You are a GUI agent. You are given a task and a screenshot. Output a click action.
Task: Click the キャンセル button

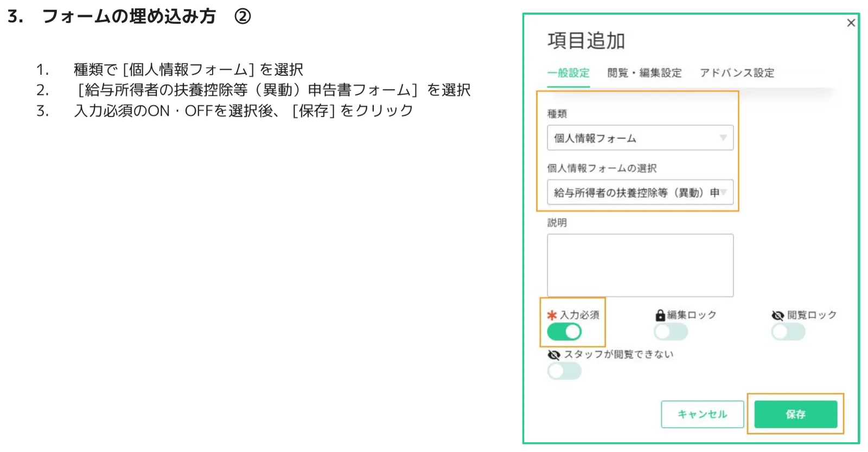(x=703, y=415)
